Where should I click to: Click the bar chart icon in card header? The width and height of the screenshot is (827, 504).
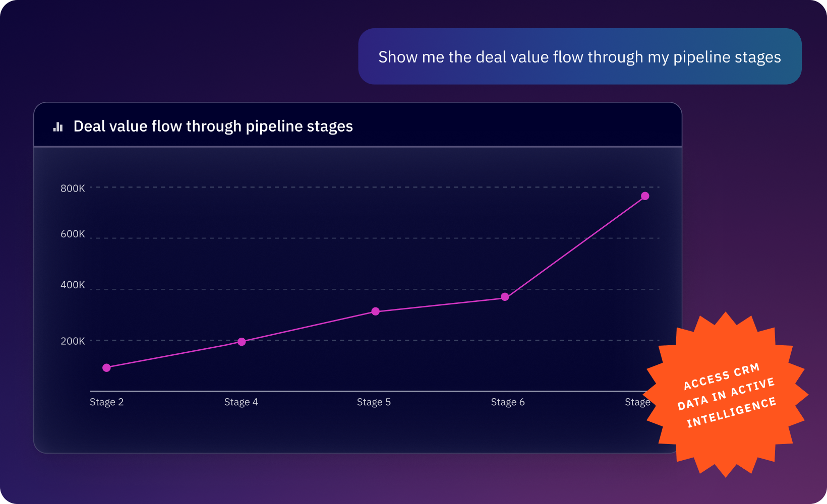[58, 127]
